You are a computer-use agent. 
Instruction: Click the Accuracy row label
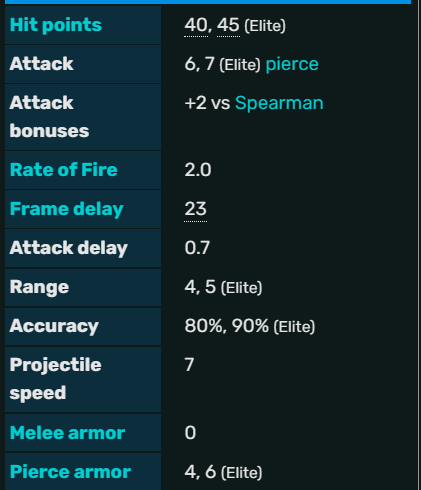coord(54,326)
